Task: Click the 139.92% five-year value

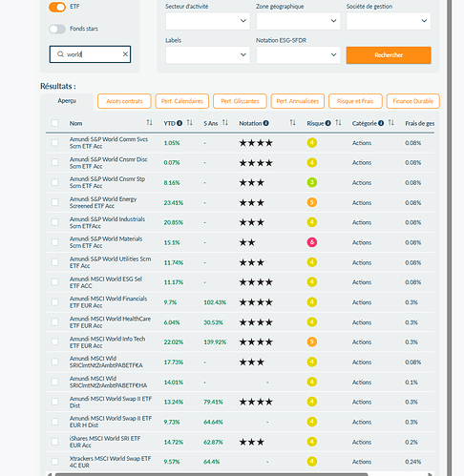Action: [215, 342]
